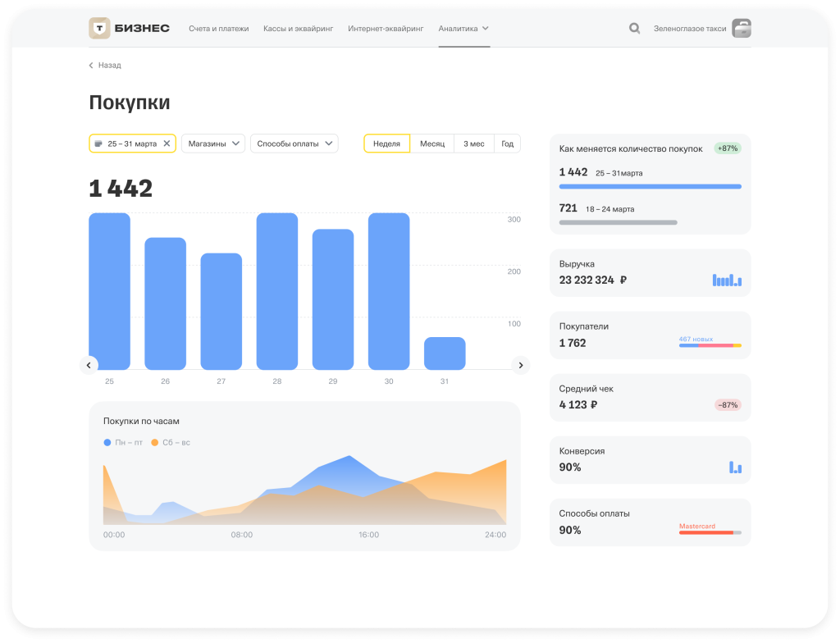
Task: Expand the Способы оплаты filter dropdown
Action: click(x=294, y=144)
